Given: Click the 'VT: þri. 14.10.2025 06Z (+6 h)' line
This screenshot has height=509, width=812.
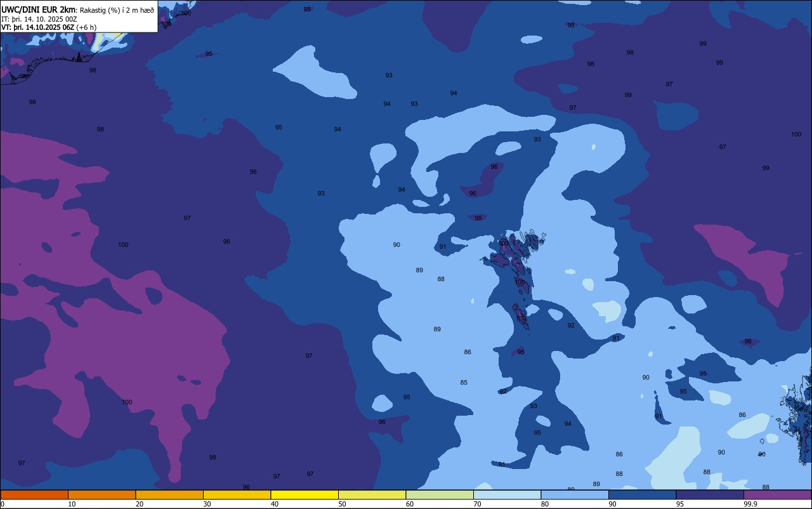Looking at the screenshot, I should coord(49,27).
